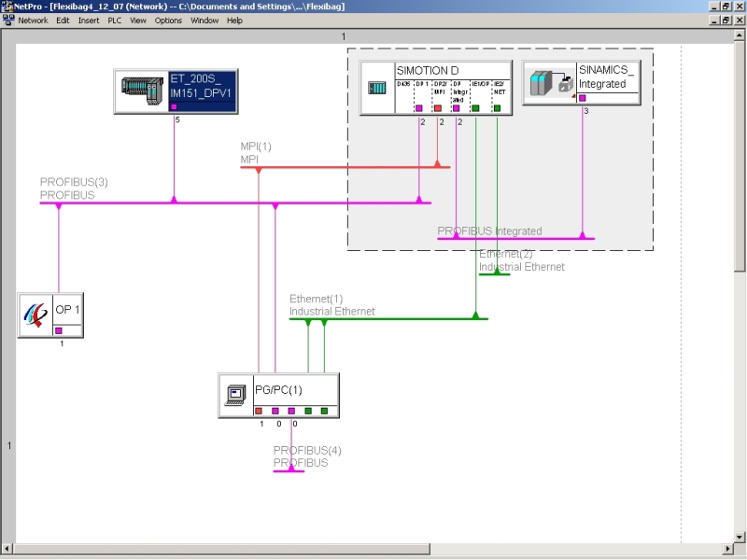Select the magenta PROFIBUS port on ET_200S
Viewport: 747px width, 560px height.
[174, 106]
